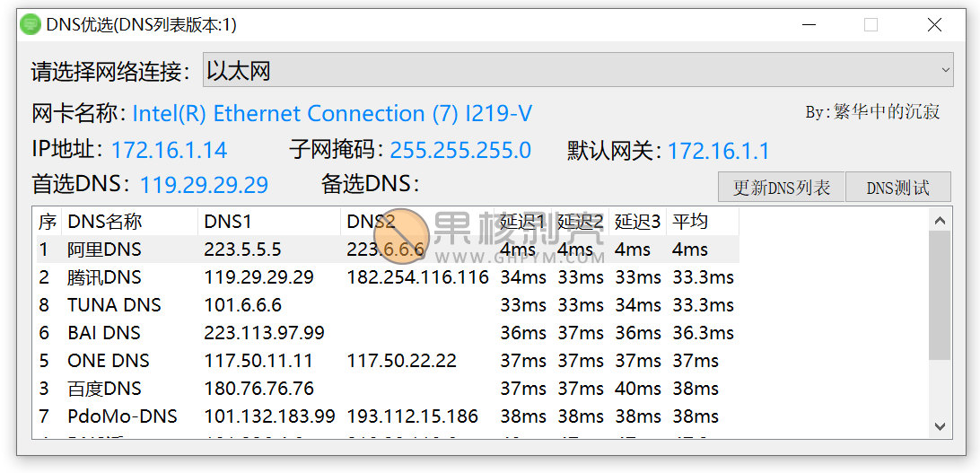Click the vertical scrollbar thumb in DNS list

[940, 295]
